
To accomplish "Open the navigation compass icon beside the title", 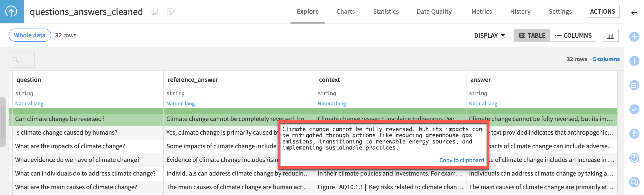I will 170,11.
